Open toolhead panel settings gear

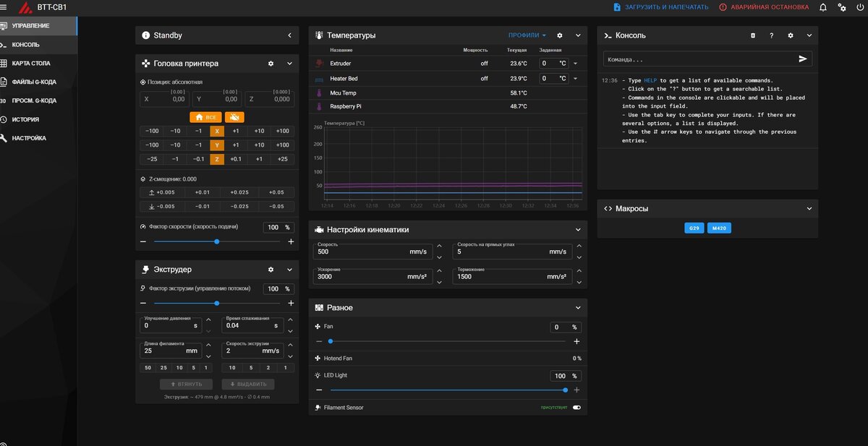270,63
